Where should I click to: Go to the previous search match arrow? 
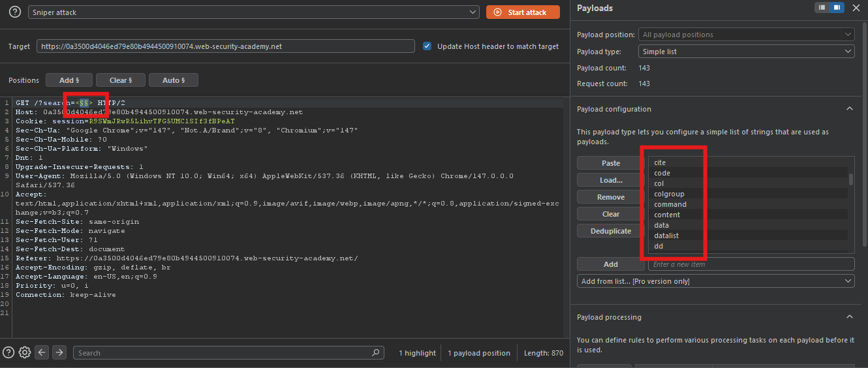[x=42, y=352]
